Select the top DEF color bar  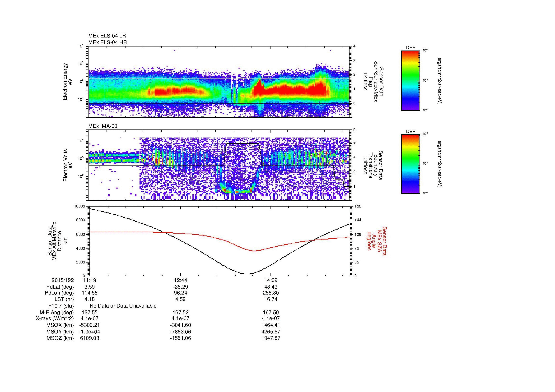[410, 80]
